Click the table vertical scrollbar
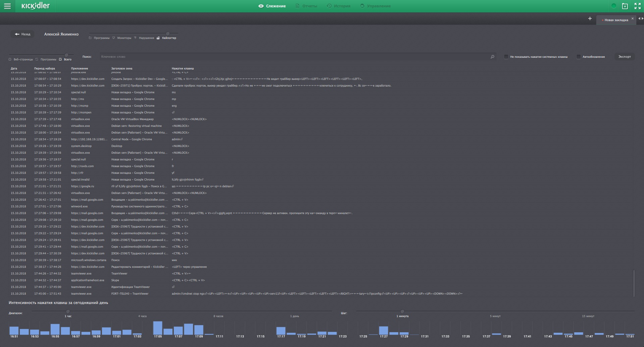 click(634, 283)
